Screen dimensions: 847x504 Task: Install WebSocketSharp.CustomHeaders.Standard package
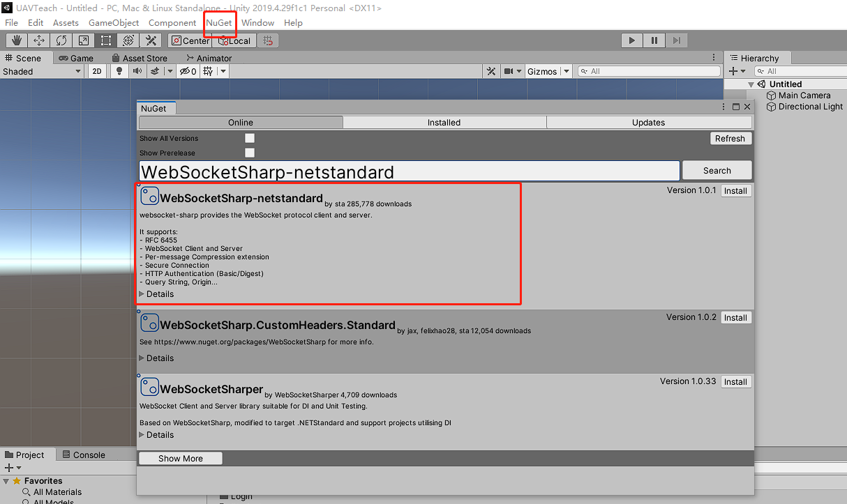coord(735,317)
